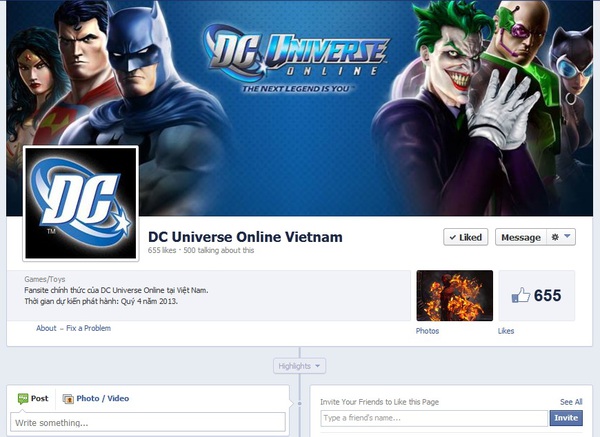Click the Fix a Problem link
600x437 pixels.
(88, 328)
